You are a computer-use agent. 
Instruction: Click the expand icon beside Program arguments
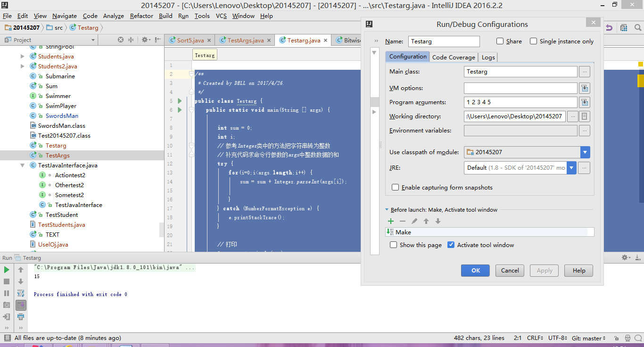click(584, 102)
